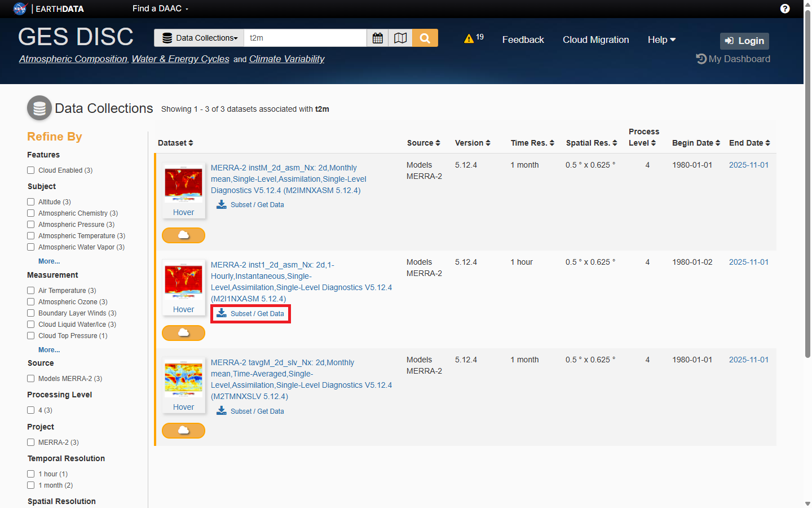Viewport: 812px width, 508px height.
Task: Open Cloud Migration page
Action: 595,40
